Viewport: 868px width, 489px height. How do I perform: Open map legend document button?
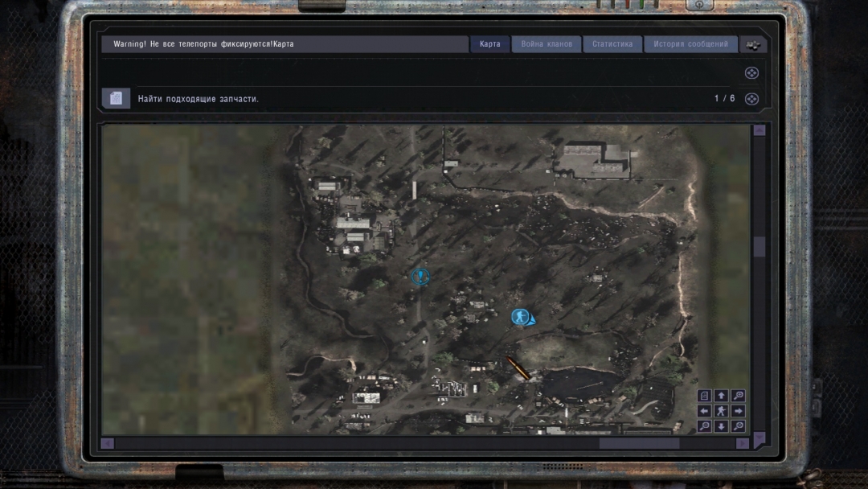[704, 396]
